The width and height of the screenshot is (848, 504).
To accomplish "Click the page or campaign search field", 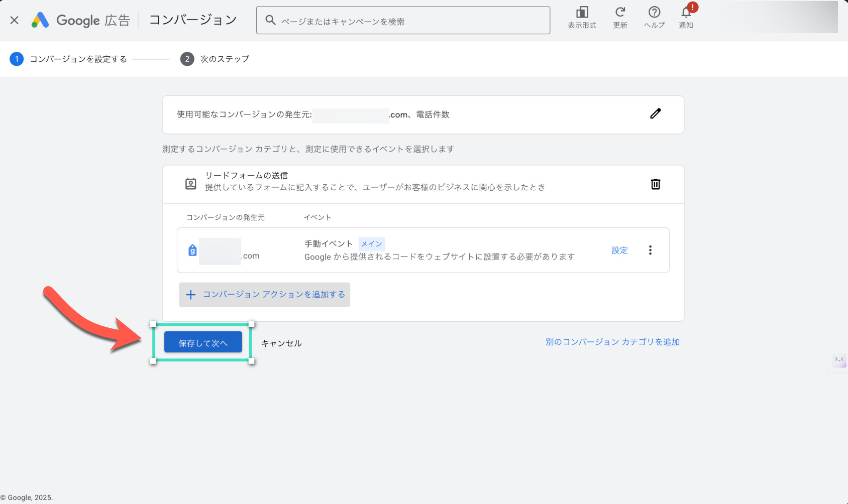I will pyautogui.click(x=403, y=21).
